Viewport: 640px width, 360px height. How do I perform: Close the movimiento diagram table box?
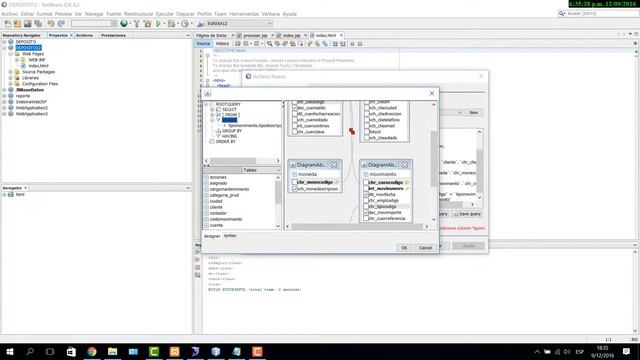point(404,165)
